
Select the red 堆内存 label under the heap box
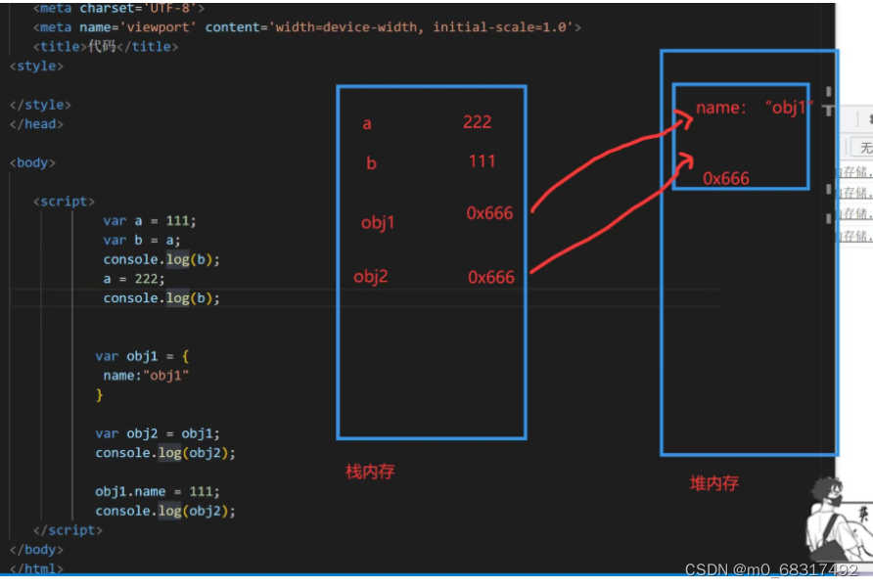click(x=713, y=483)
